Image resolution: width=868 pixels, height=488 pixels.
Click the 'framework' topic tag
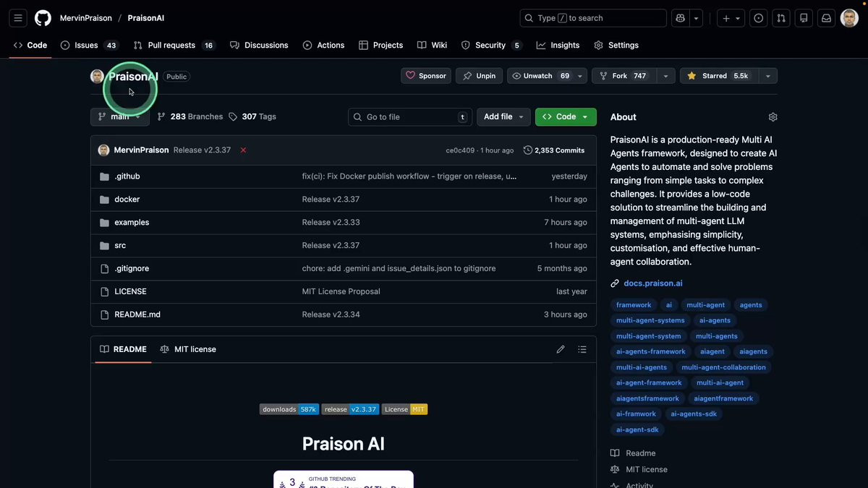[x=634, y=305]
